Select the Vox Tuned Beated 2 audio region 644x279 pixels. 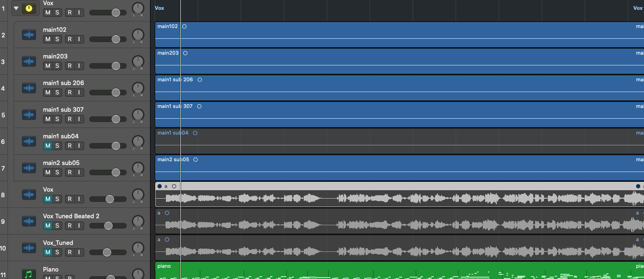click(x=400, y=221)
